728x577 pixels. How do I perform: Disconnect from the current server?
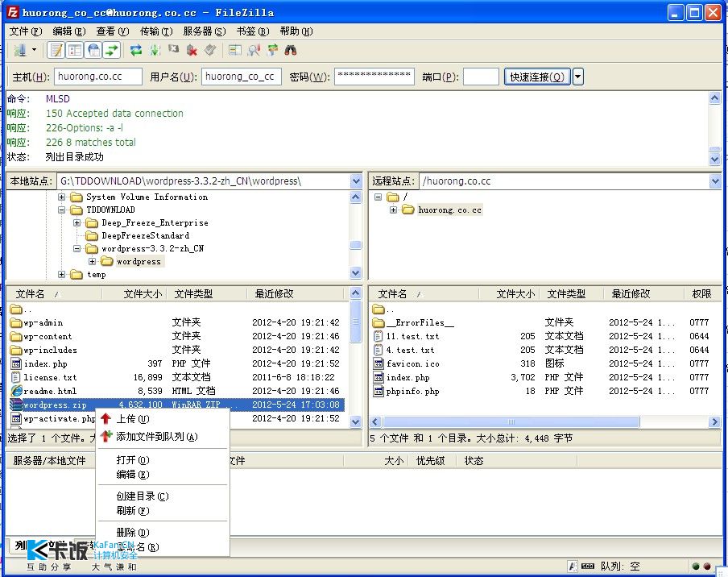pyautogui.click(x=192, y=50)
